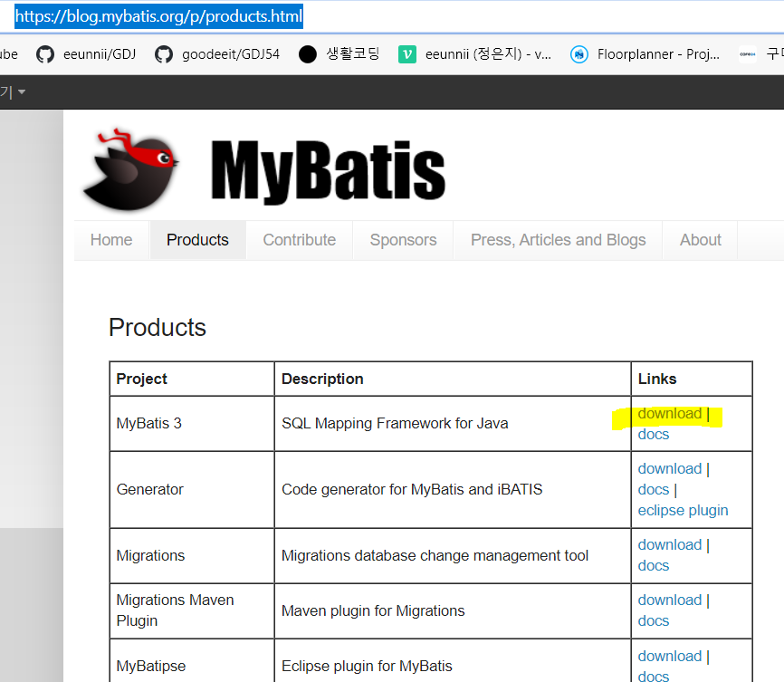
Task: Click 'Code generator for MyBatis and iBATIS' text
Action: (412, 489)
